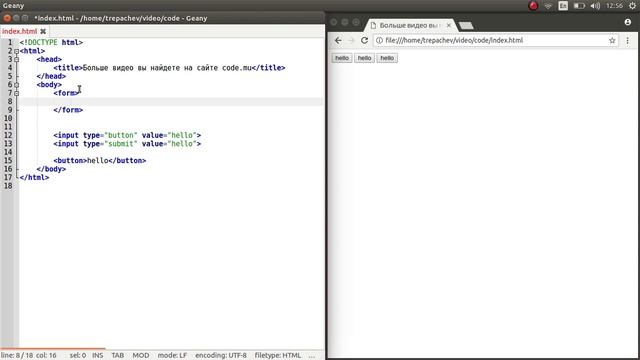The height and width of the screenshot is (360, 640).
Task: Reload the page in the browser
Action: [x=364, y=40]
